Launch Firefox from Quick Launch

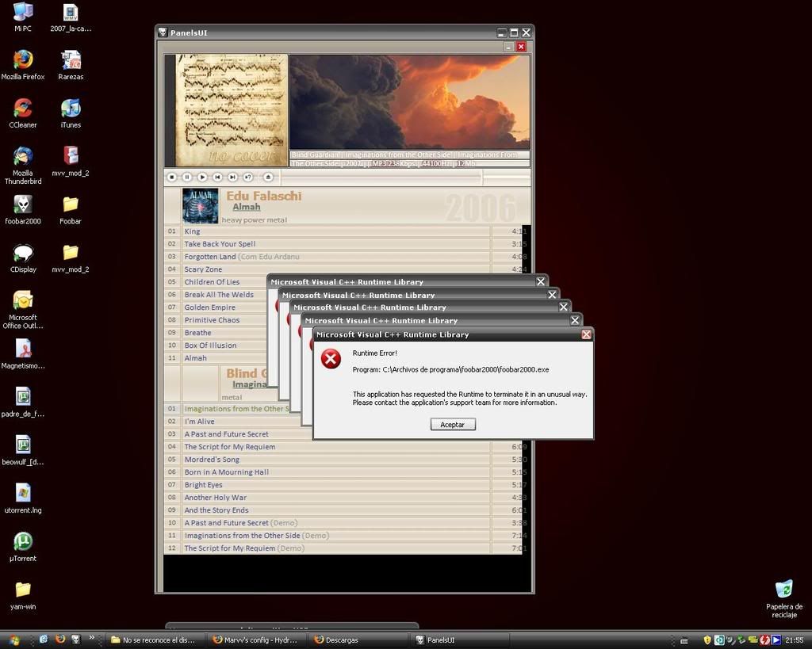click(60, 639)
